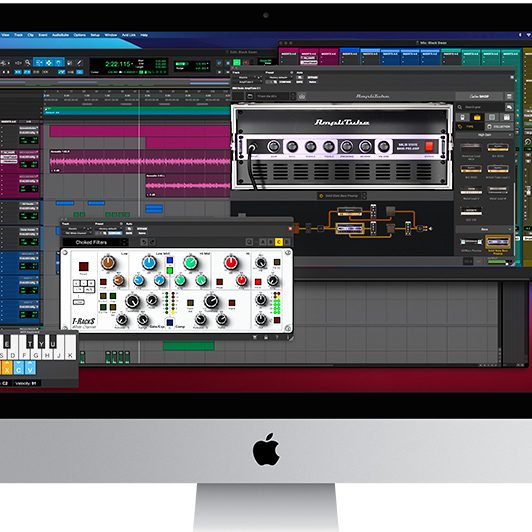Click the green transport button
532x532 pixels.
coord(237,62)
